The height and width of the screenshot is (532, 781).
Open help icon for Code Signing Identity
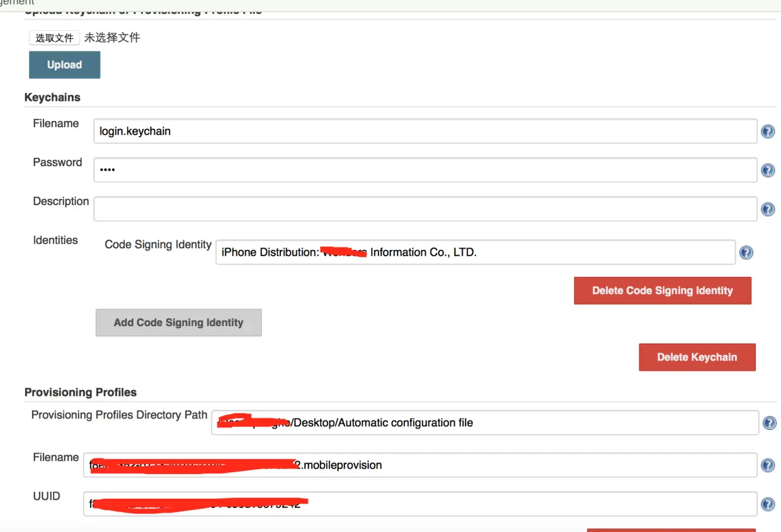(x=746, y=252)
